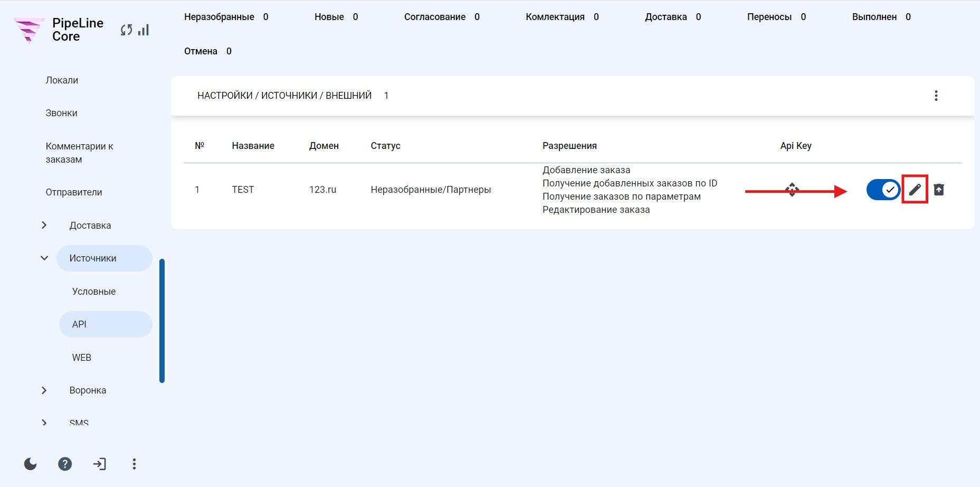
Task: Select the WEB sub-item
Action: (82, 358)
